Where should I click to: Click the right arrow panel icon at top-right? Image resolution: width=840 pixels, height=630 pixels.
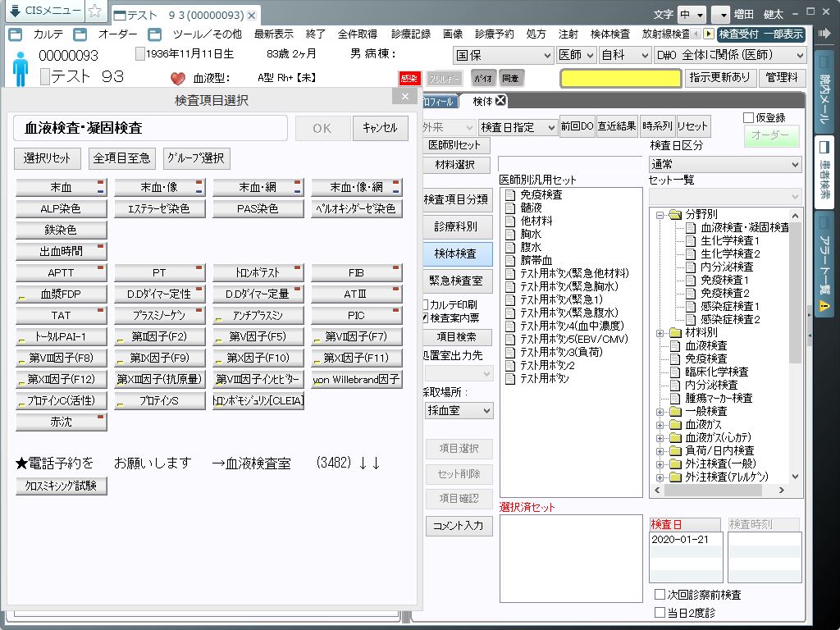824,33
